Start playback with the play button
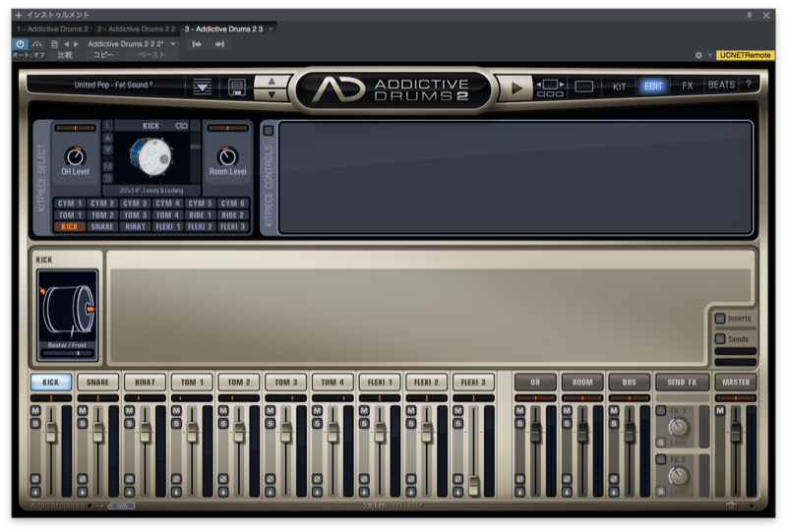The image size is (787, 532). pyautogui.click(x=515, y=89)
